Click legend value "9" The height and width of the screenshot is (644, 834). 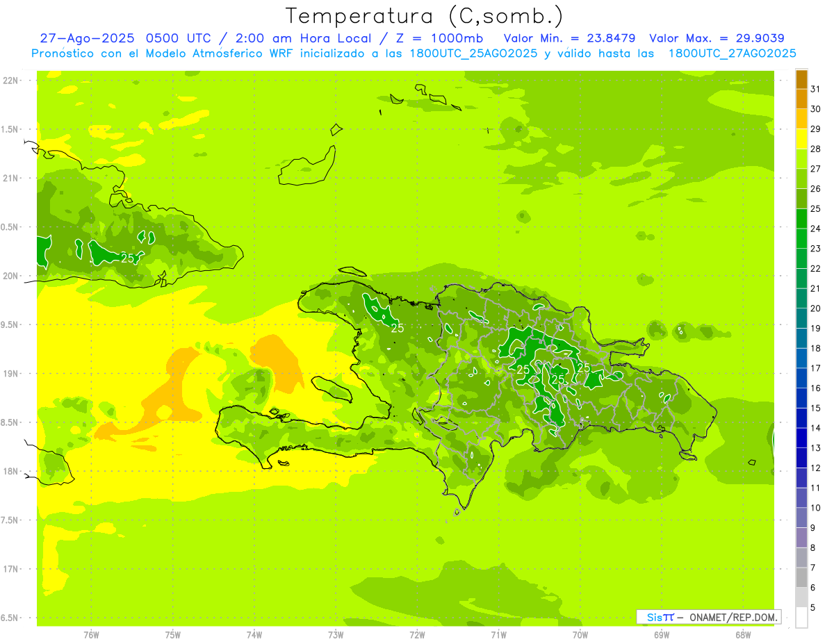[x=813, y=528]
